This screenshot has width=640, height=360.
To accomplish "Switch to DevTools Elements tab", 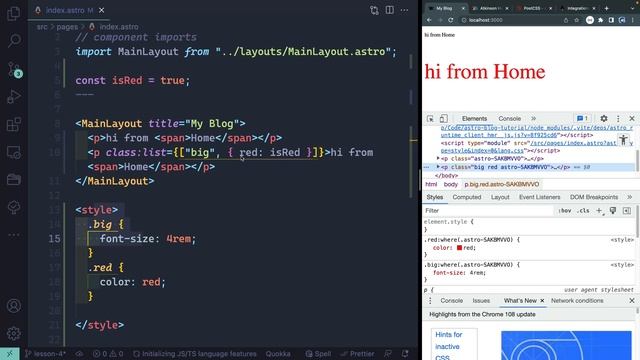I will (x=474, y=118).
